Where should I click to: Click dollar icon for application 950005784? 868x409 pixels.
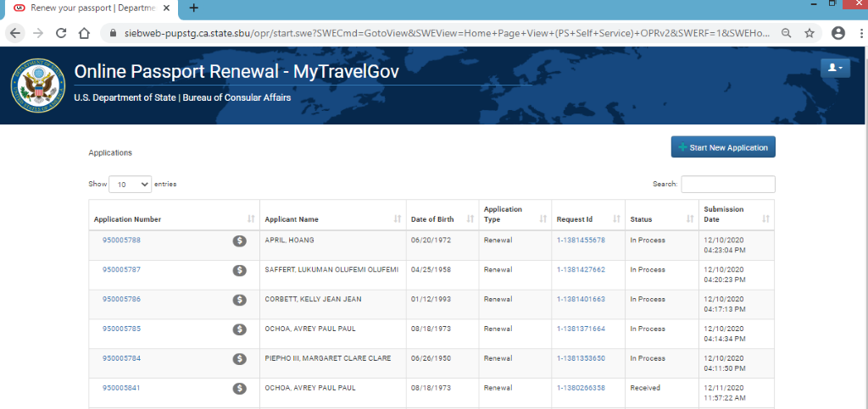(x=240, y=359)
